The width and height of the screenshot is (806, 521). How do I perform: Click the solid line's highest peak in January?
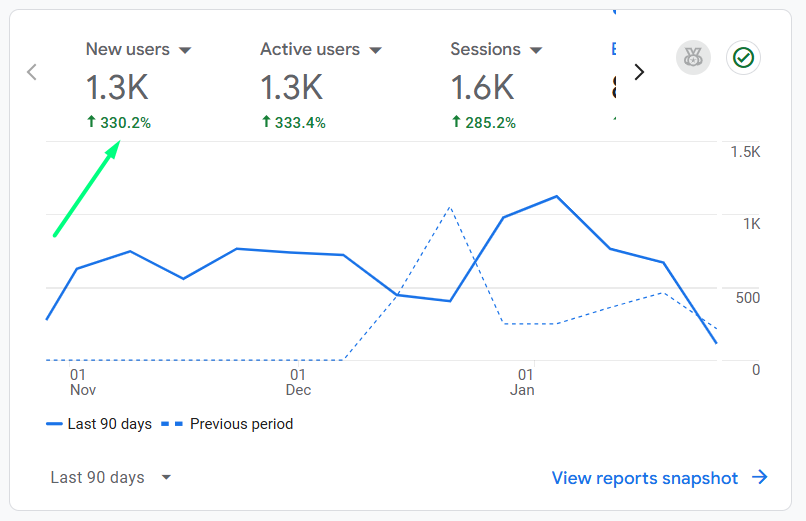[x=556, y=196]
